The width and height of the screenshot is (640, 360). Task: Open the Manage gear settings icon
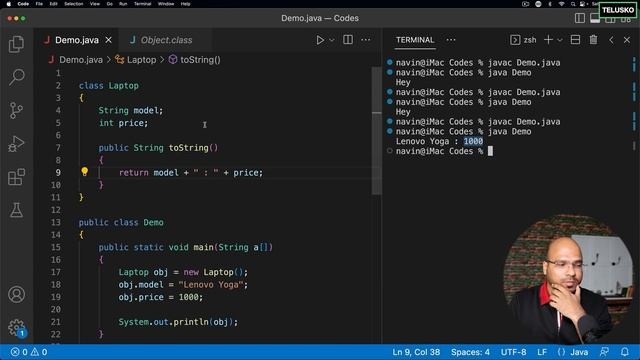16,327
